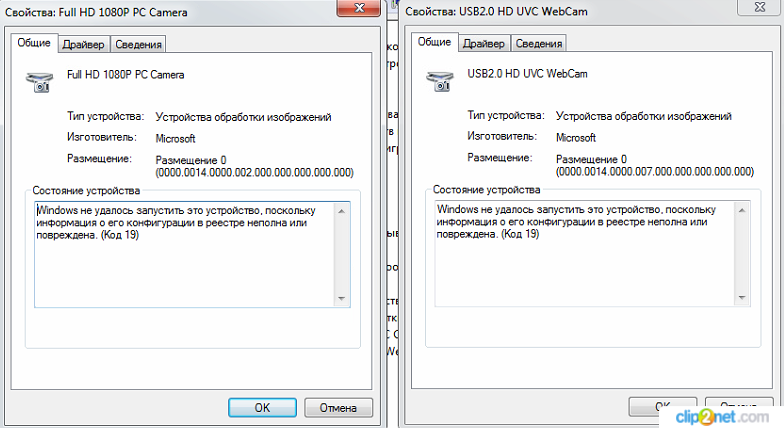784x428 pixels.
Task: Click Отмена in the PC Camera dialog
Action: tap(338, 408)
